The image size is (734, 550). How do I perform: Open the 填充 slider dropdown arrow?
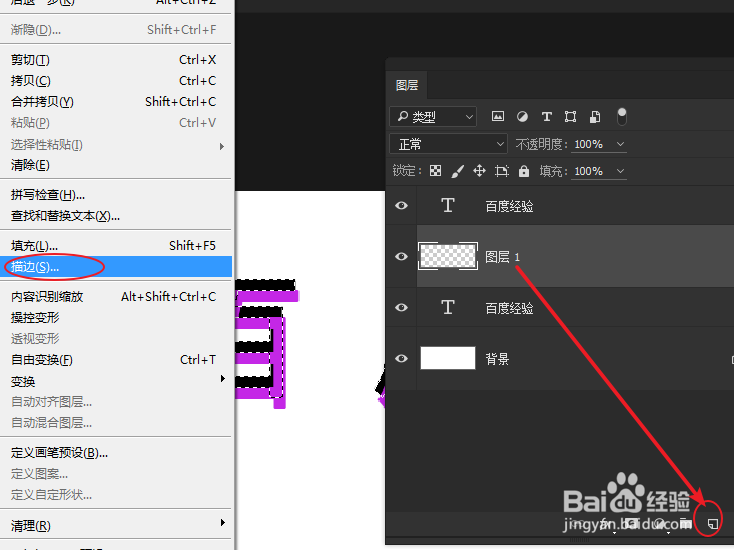[620, 171]
